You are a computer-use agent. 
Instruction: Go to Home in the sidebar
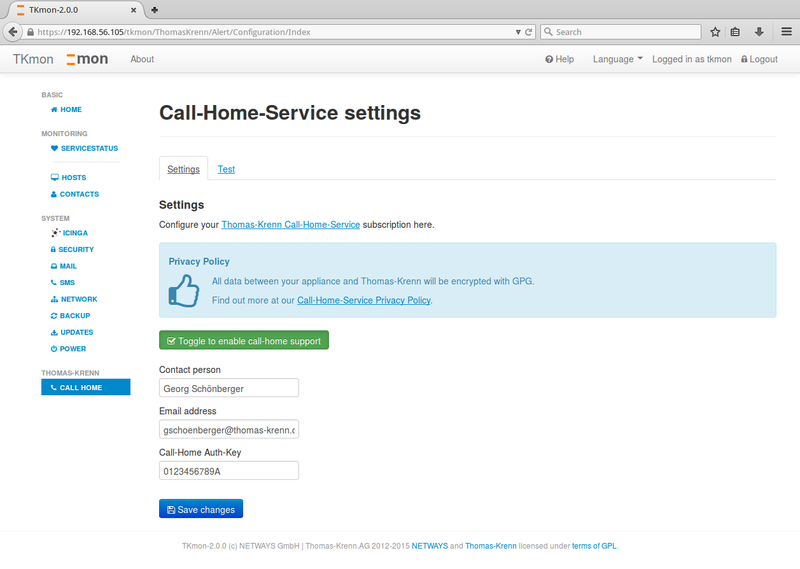point(66,109)
